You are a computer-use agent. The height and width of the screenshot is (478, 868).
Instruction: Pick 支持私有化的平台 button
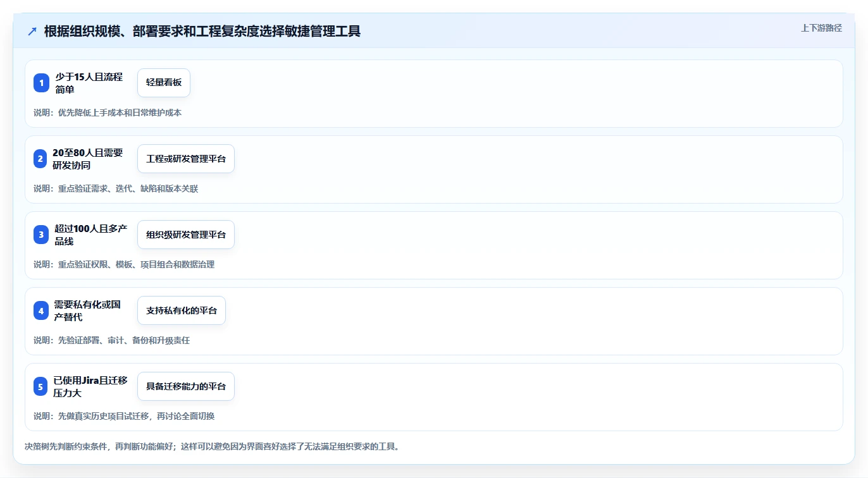click(182, 310)
